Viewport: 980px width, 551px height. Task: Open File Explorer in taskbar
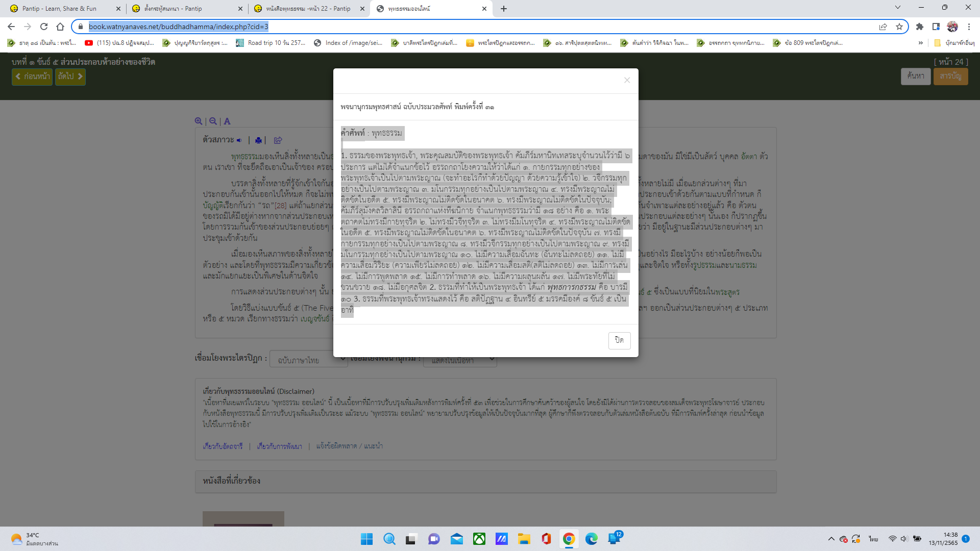[524, 539]
